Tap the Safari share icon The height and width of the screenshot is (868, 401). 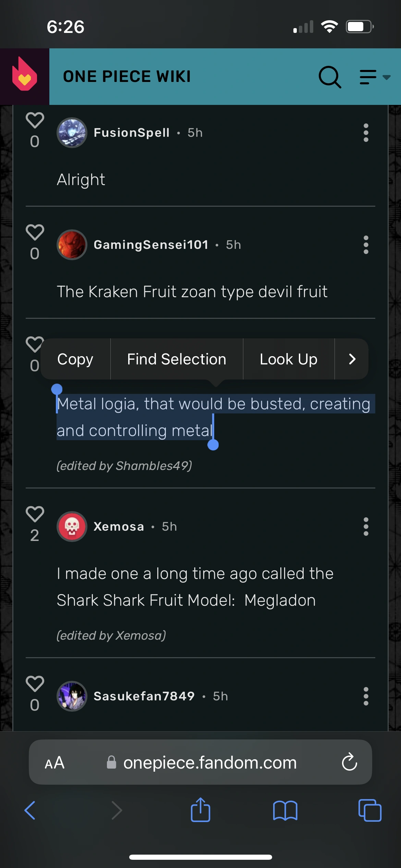point(200,810)
